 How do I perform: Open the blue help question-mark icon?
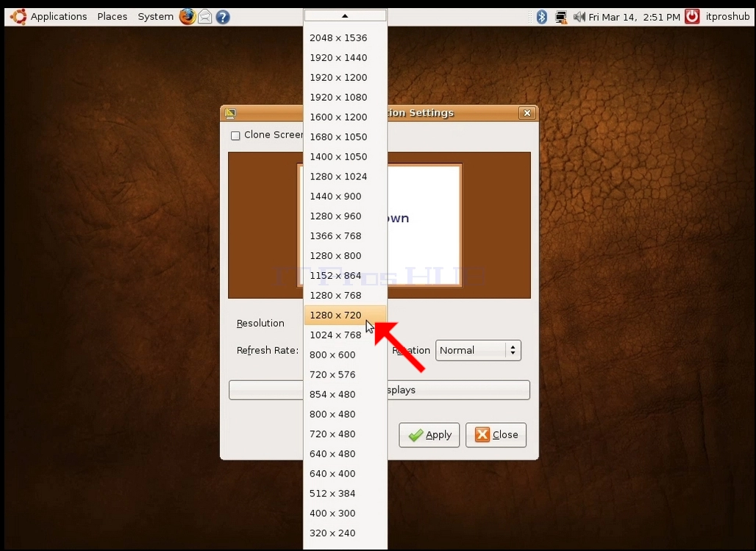[x=223, y=18]
